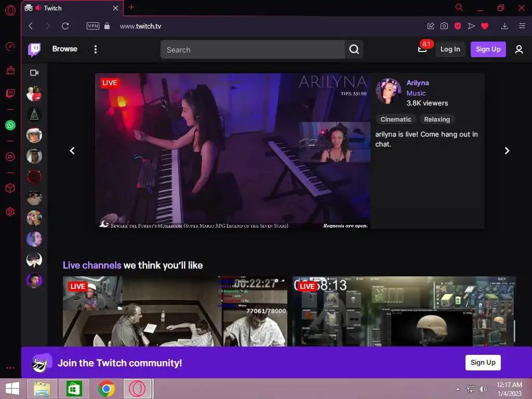Open the downloads arrow icon

504,26
